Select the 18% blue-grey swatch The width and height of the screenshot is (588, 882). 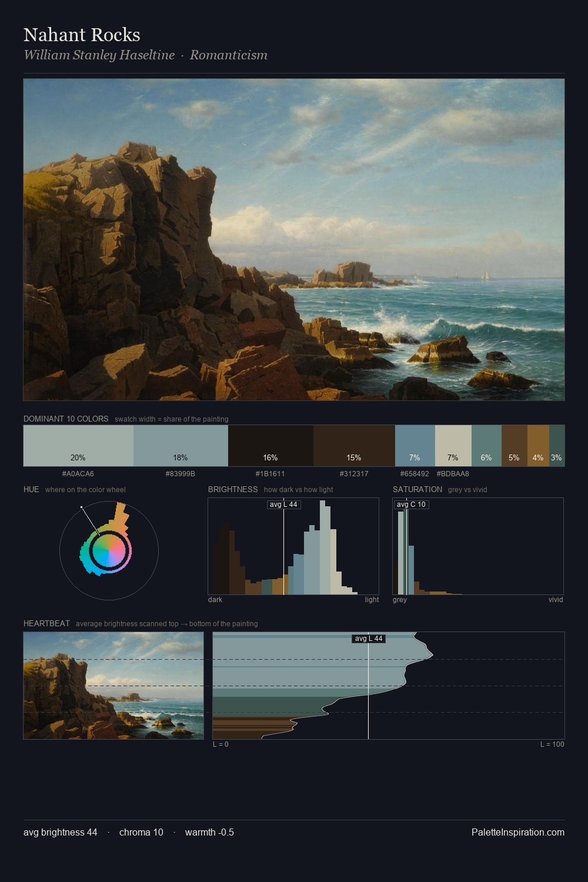pos(181,446)
